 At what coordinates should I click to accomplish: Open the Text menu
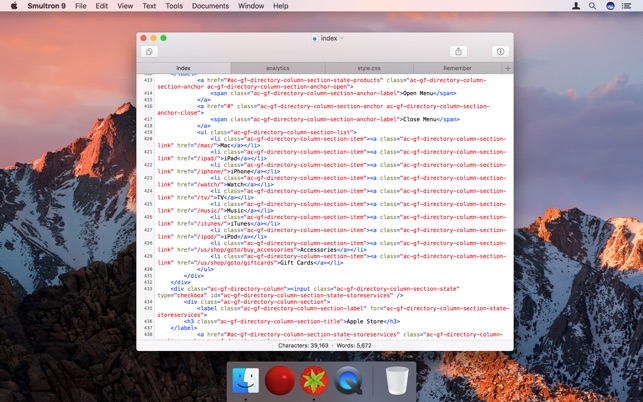tap(149, 6)
